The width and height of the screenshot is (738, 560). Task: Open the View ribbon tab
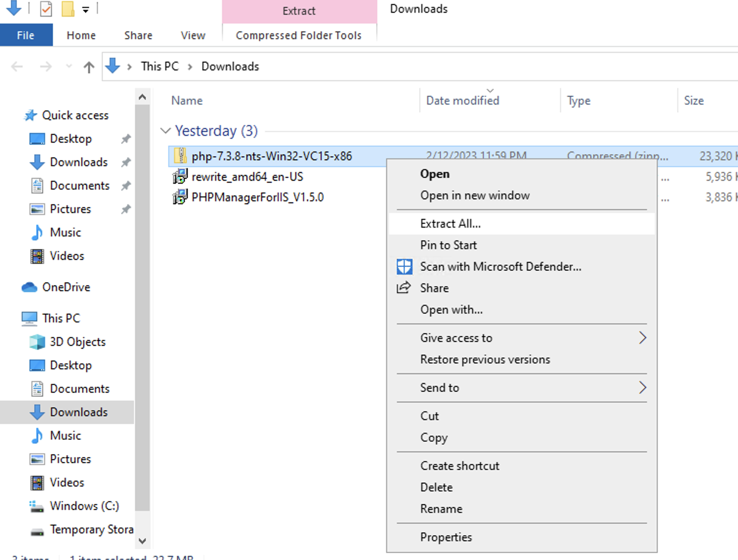(193, 35)
